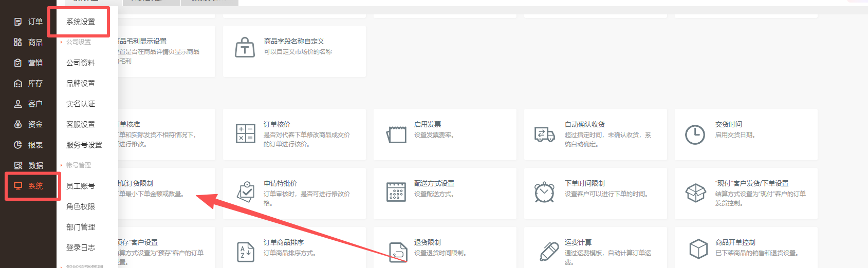Click the 数据 sidebar icon
Viewport: 868px width, 268px height.
18,165
